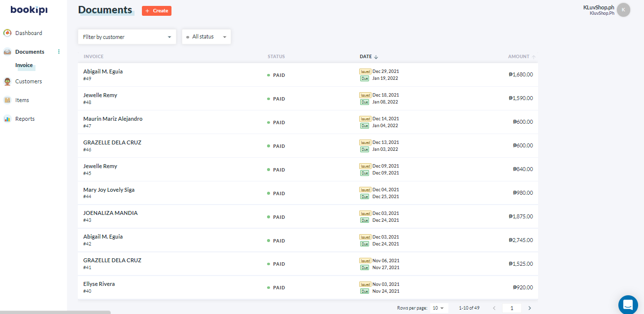The image size is (644, 314).
Task: Go to Dashboard in sidebar
Action: pos(29,33)
